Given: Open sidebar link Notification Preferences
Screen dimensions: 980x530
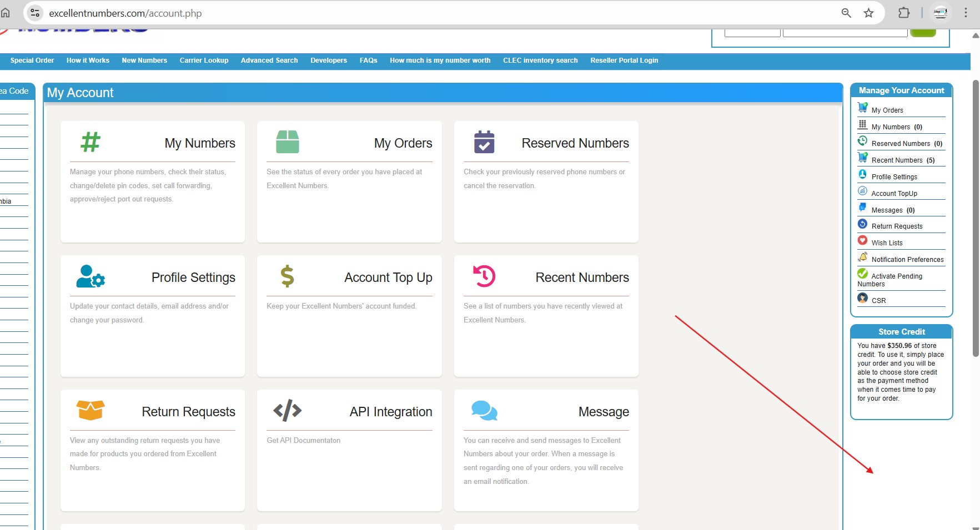Looking at the screenshot, I should click(907, 260).
